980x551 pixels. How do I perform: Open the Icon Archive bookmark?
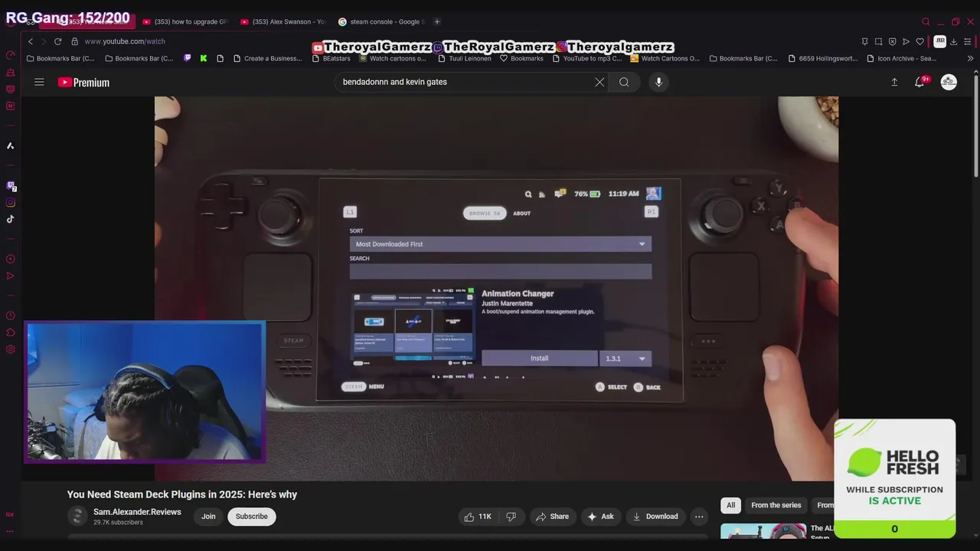pos(901,58)
